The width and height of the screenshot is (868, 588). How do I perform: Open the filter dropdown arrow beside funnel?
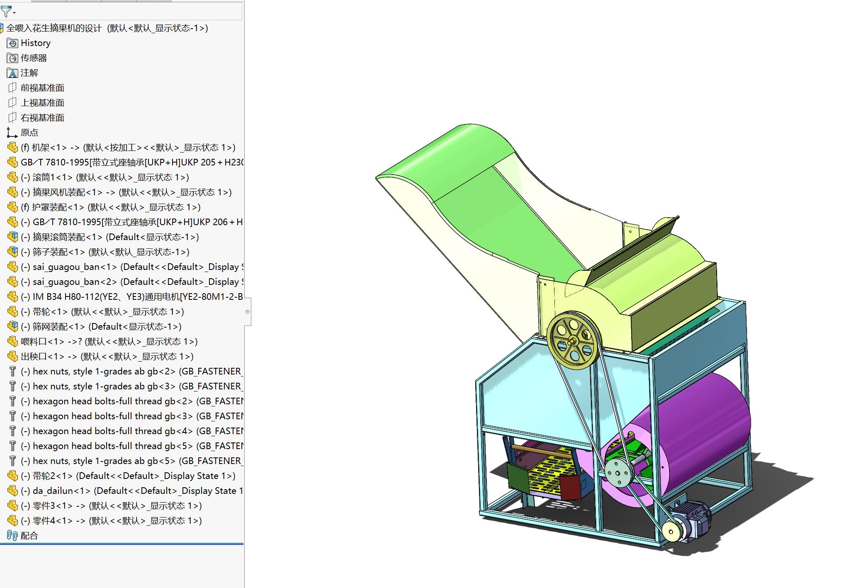tap(15, 13)
